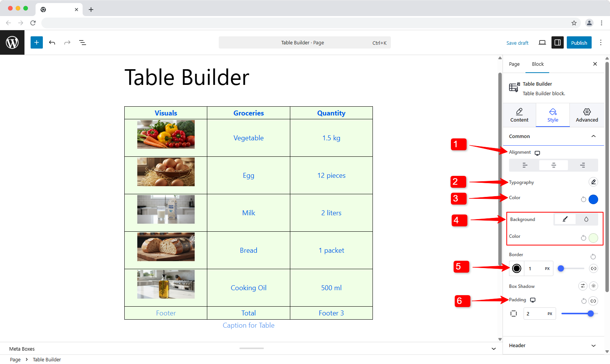This screenshot has height=364, width=610.
Task: Click the undo arrow in toolbar
Action: (52, 42)
